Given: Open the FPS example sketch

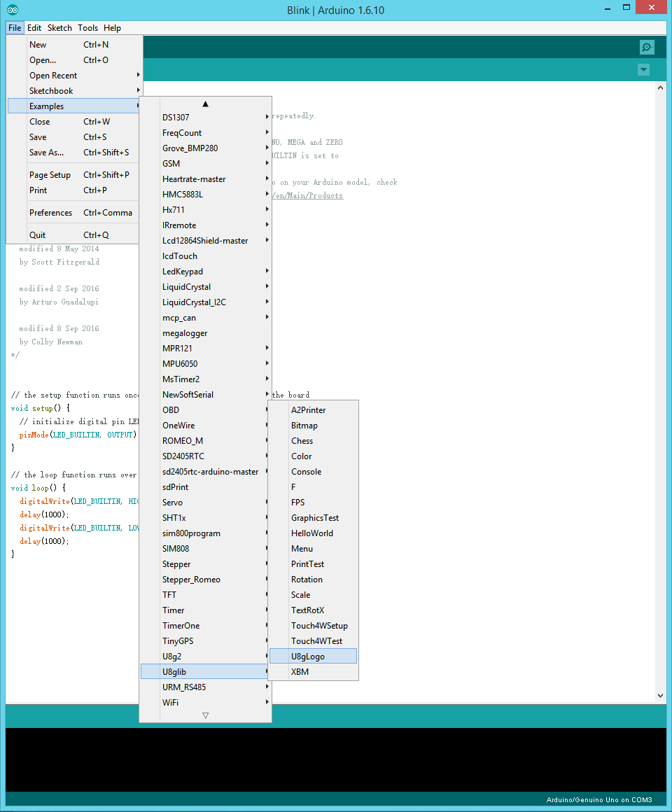Looking at the screenshot, I should tap(313, 503).
